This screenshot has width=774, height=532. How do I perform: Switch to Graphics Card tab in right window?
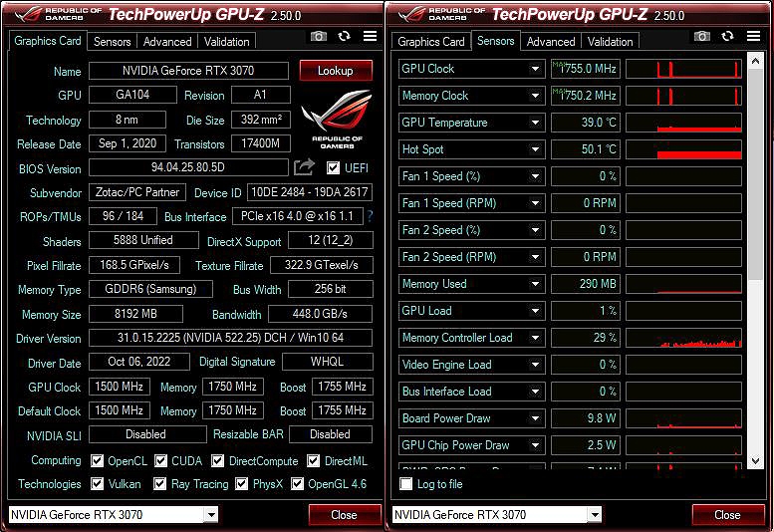click(x=431, y=42)
